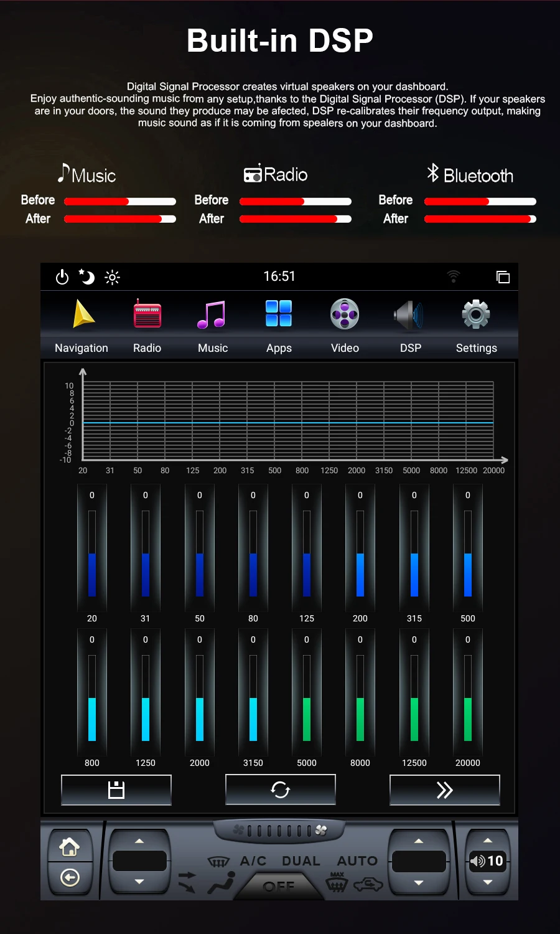Lower right temperature with down arrow
Viewport: 560px width, 934px height.
[x=419, y=882]
